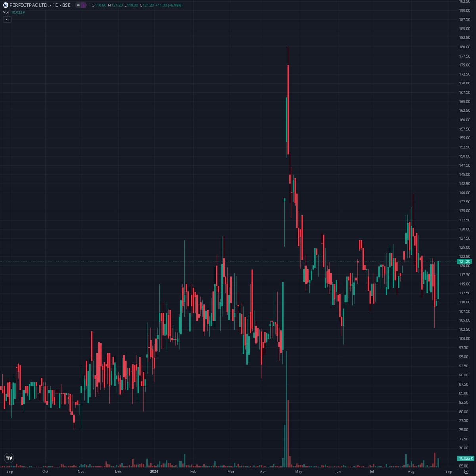Click the Vol indicator label
Screen dimensions: 476x476
(6, 12)
